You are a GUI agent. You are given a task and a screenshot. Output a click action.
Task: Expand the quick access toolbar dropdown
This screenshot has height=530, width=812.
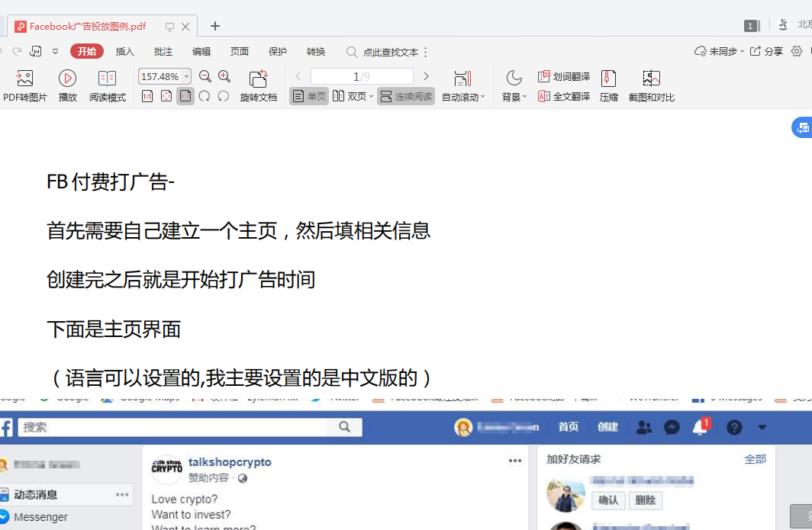[x=55, y=51]
